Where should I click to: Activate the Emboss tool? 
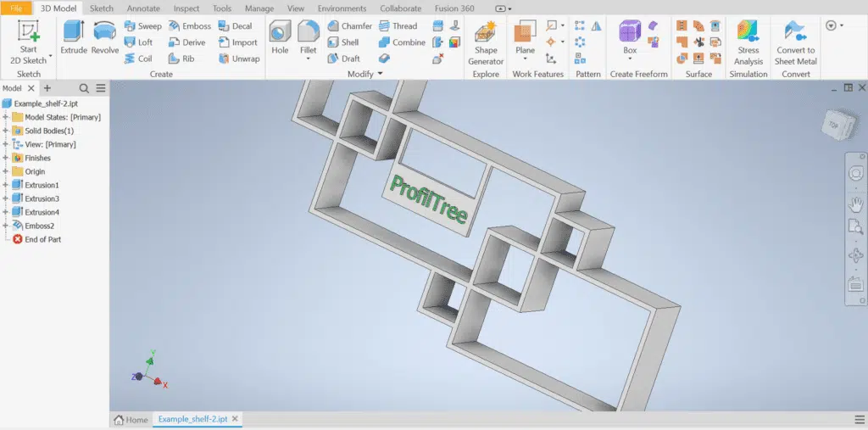(190, 26)
